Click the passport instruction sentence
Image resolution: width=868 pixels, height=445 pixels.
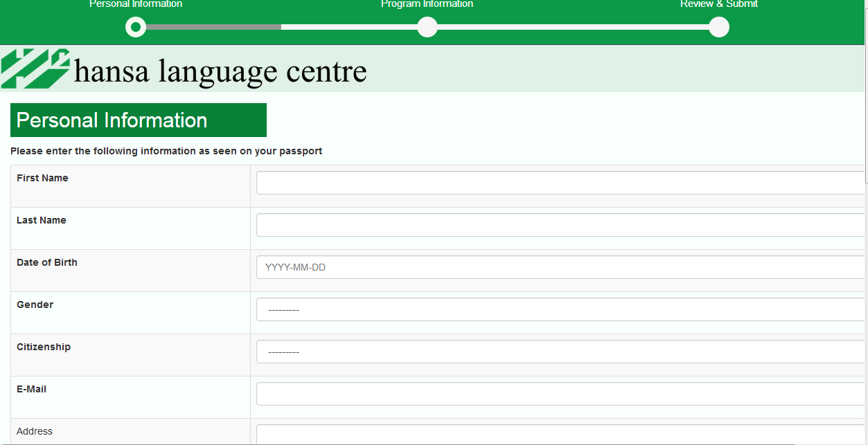point(166,151)
